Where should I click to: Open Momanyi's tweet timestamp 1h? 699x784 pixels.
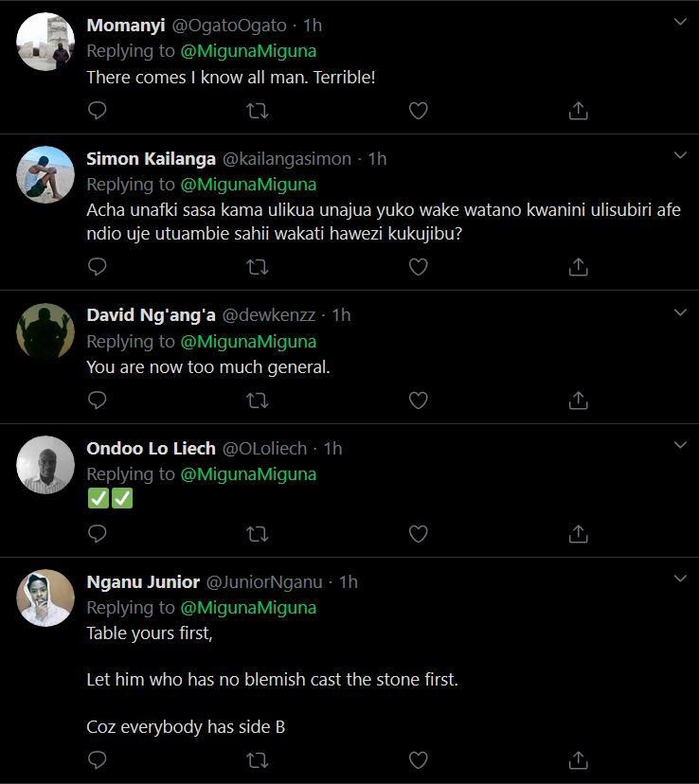point(313,26)
